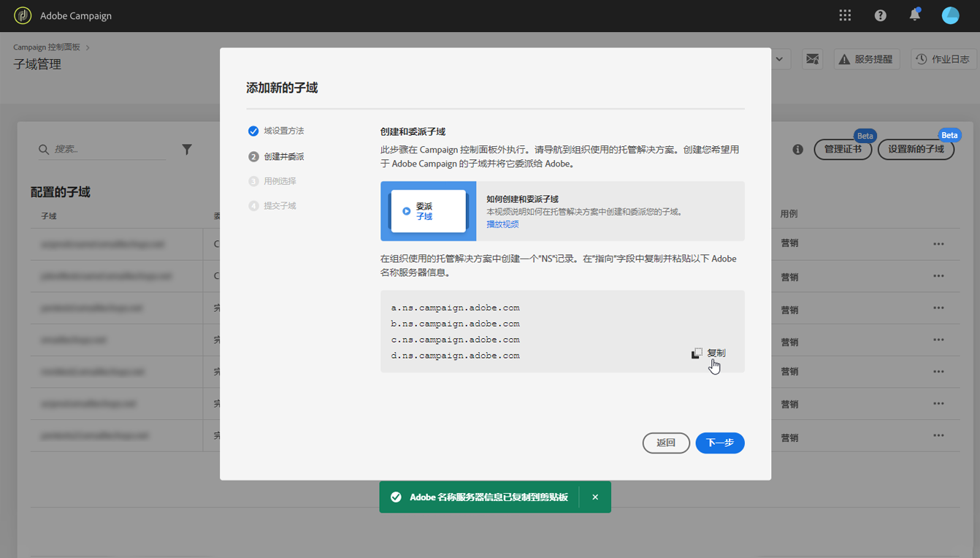Image resolution: width=980 pixels, height=558 pixels.
Task: Select the 提交子域 step
Action: [272, 206]
